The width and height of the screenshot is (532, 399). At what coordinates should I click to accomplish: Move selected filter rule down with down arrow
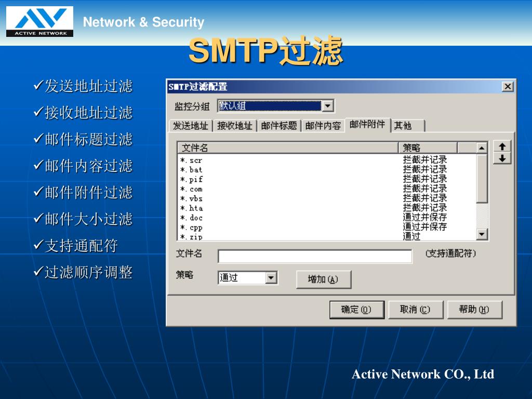pyautogui.click(x=502, y=158)
